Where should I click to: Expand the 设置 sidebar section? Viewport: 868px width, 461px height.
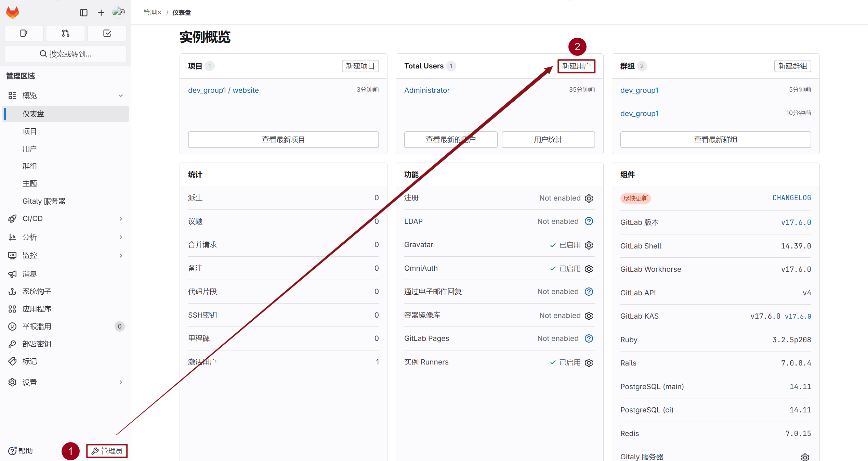coord(65,382)
